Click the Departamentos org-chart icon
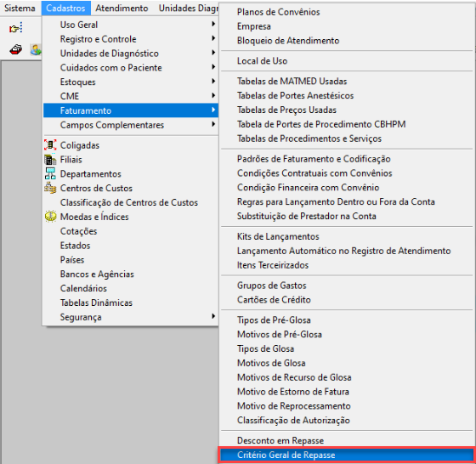476x464 pixels. [x=50, y=173]
